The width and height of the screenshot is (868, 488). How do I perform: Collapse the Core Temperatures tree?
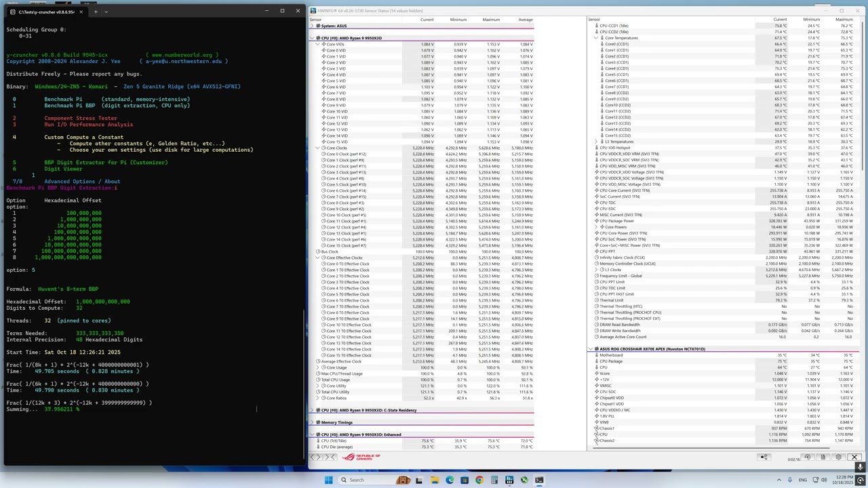point(595,38)
